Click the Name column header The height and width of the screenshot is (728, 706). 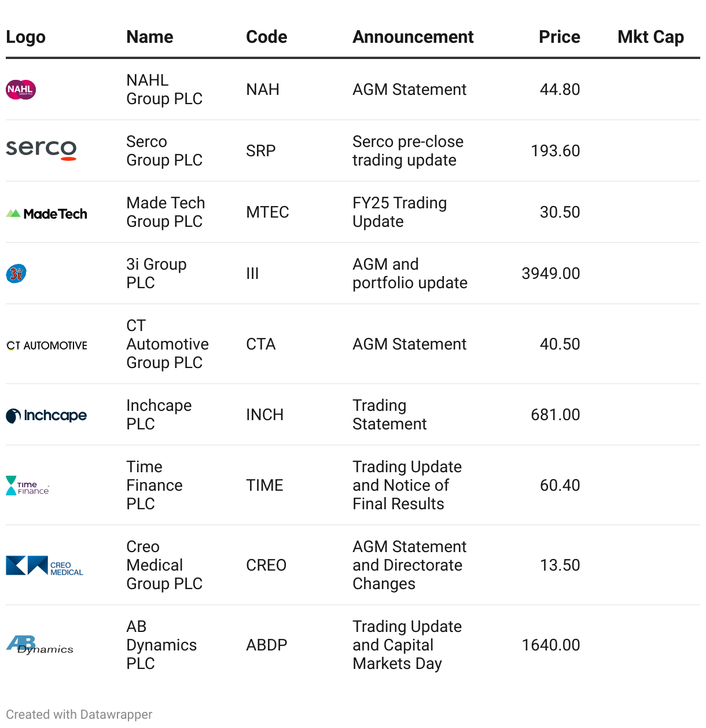(150, 37)
